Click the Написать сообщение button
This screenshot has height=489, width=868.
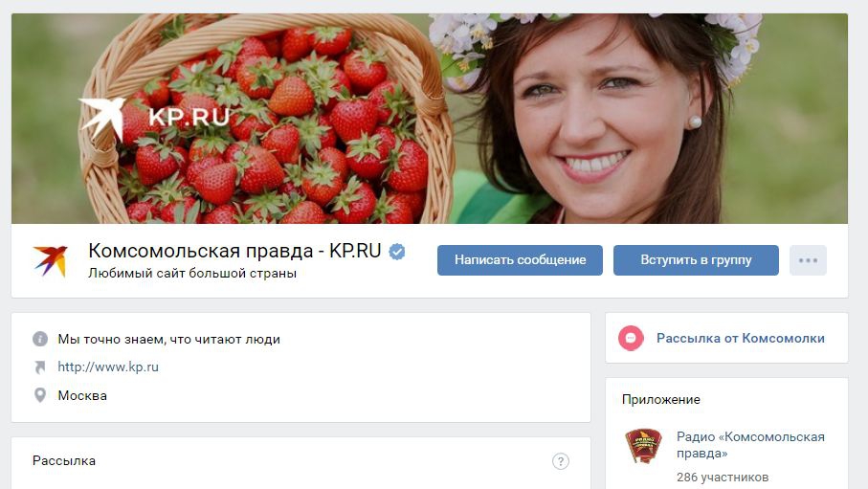(520, 260)
